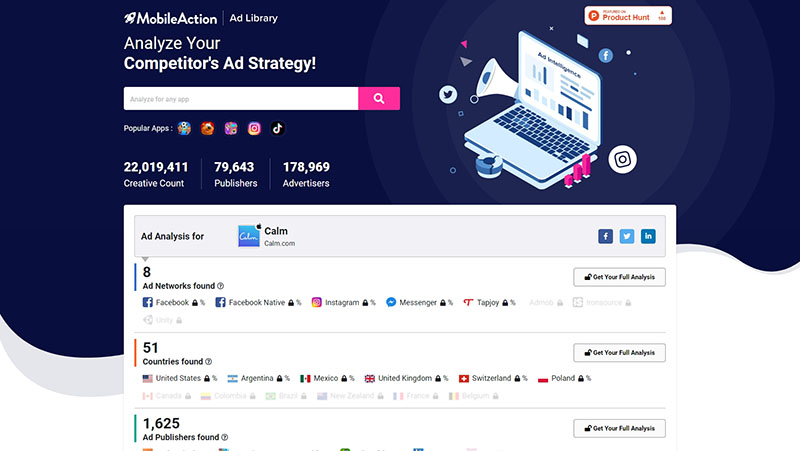The image size is (800, 451).
Task: Open TikTok from Popular Apps
Action: tap(278, 128)
